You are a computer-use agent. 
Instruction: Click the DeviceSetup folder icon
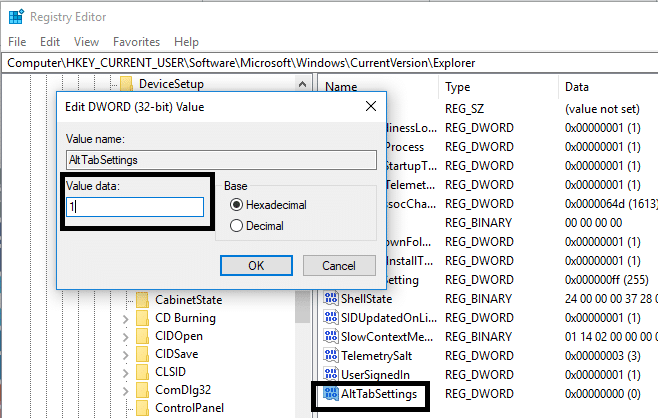(126, 83)
